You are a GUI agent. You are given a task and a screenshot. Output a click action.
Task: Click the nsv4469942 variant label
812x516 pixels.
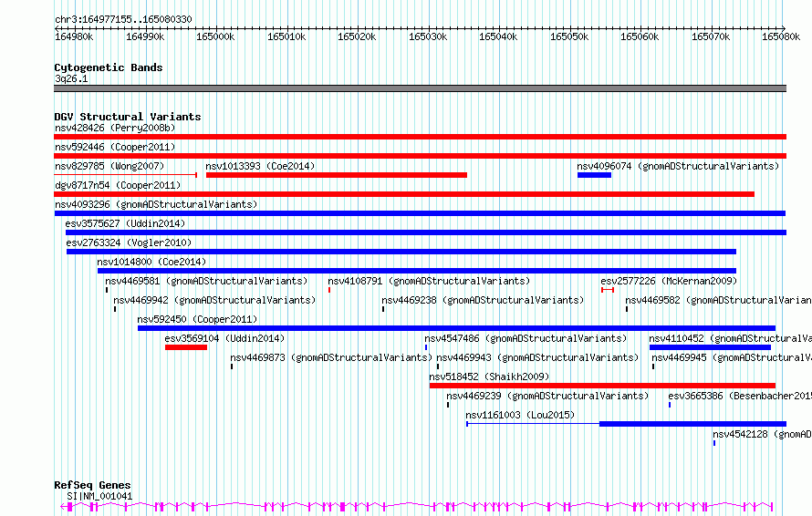coord(214,300)
